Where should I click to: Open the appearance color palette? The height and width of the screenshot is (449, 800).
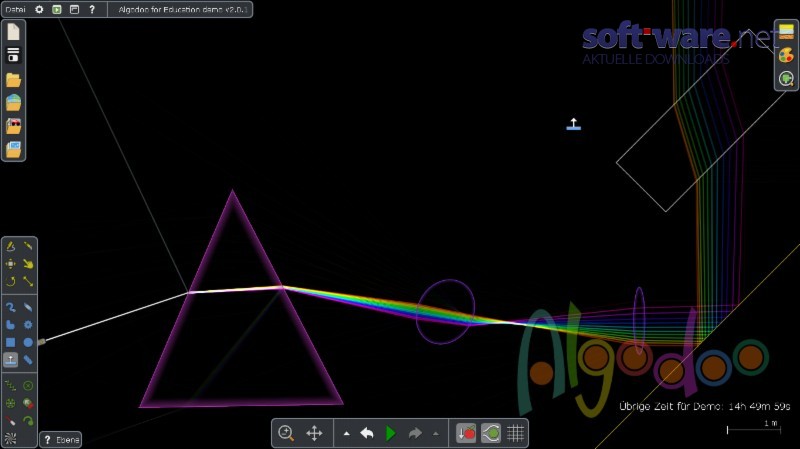click(x=786, y=55)
